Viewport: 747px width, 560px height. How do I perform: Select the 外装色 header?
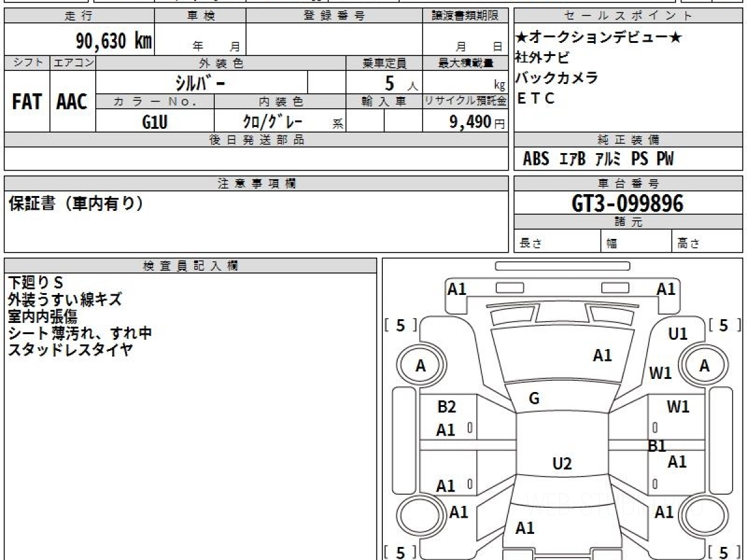221,63
